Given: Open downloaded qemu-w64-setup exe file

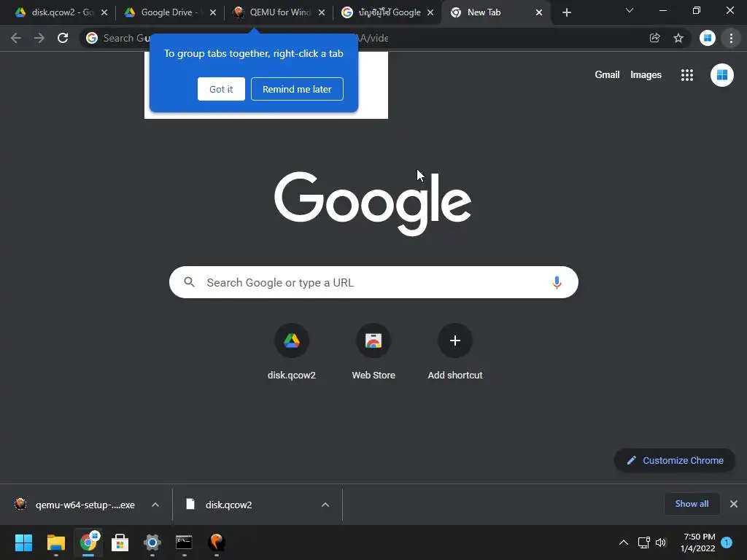Looking at the screenshot, I should pos(75,505).
